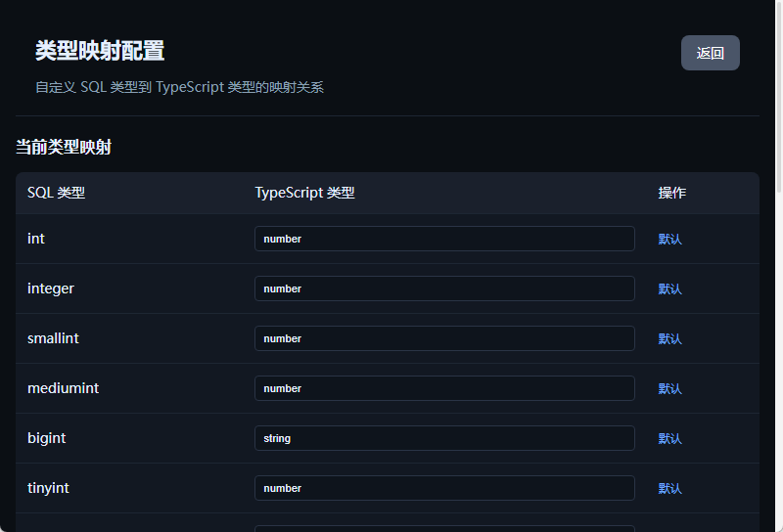Reset int mapping with 默认 link

tap(669, 239)
